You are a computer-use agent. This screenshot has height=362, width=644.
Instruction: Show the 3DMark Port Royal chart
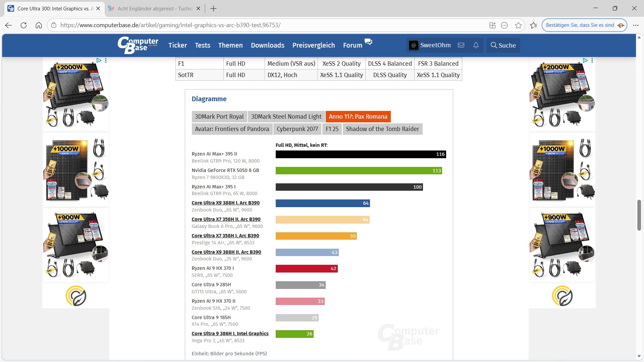coord(219,117)
